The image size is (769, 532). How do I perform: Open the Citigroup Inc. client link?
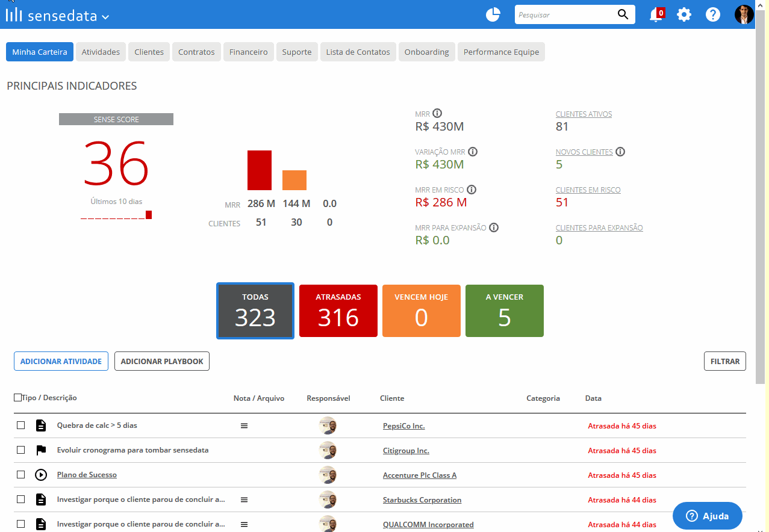tap(406, 450)
